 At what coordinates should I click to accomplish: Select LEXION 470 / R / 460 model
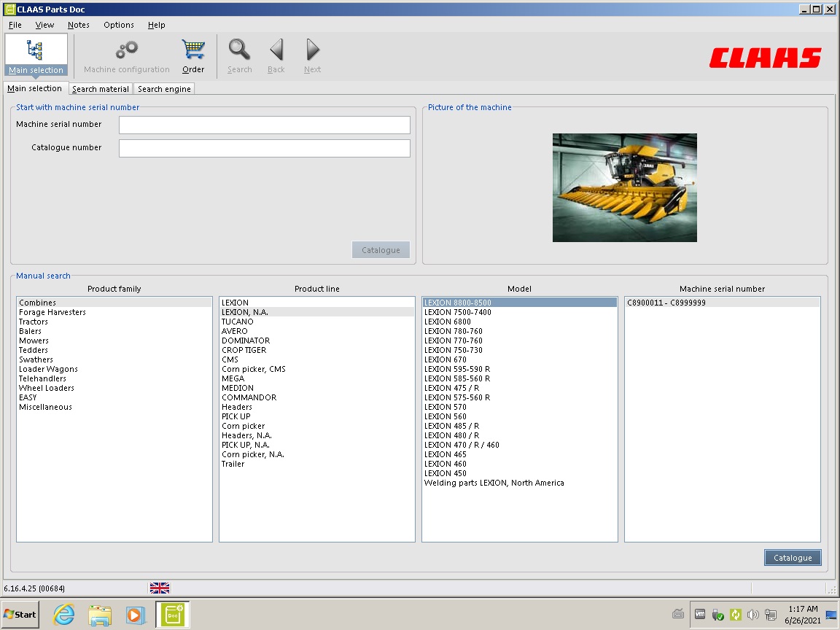tap(520, 445)
